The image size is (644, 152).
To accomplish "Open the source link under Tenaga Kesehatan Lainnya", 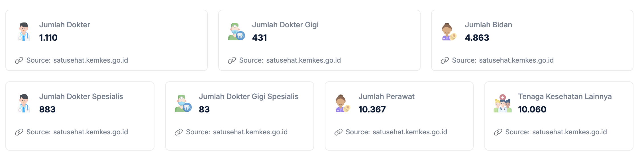I will [x=570, y=132].
